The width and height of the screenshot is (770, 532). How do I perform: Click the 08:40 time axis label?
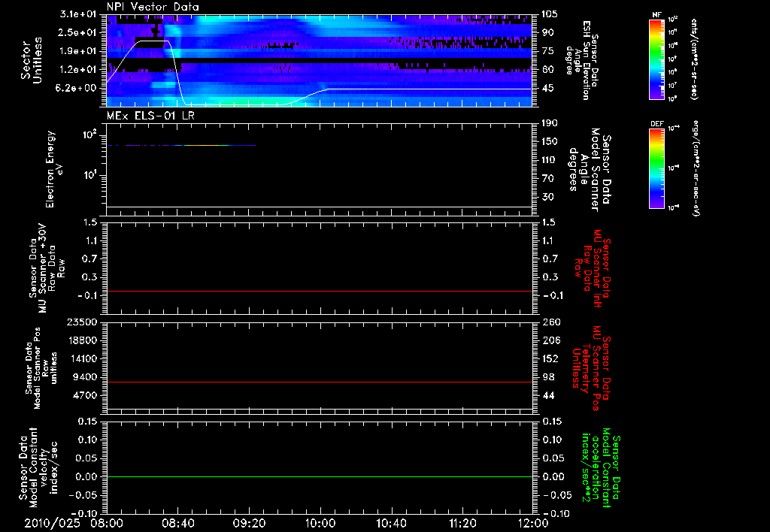[x=178, y=523]
